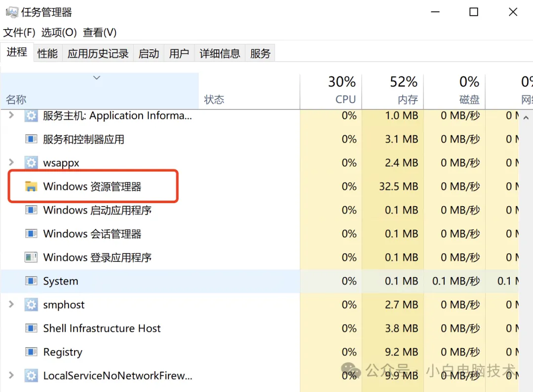
Task: Select the Shell Infrastructure Host name
Action: pyautogui.click(x=102, y=328)
